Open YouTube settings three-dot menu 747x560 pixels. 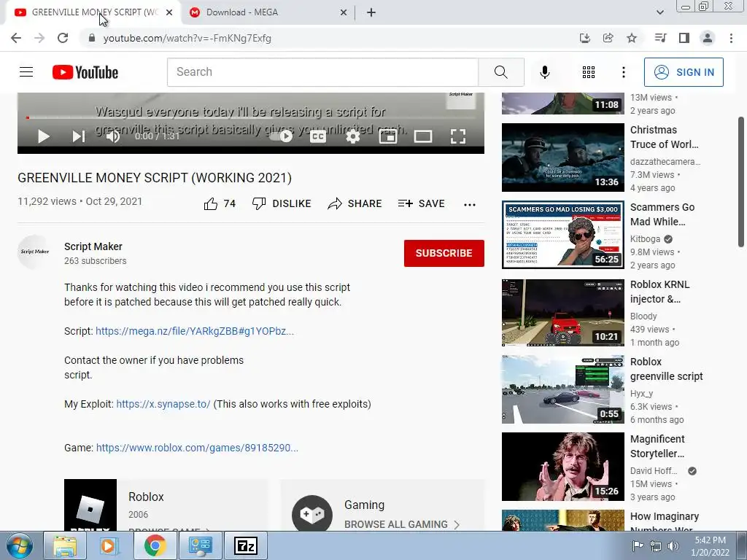[624, 72]
